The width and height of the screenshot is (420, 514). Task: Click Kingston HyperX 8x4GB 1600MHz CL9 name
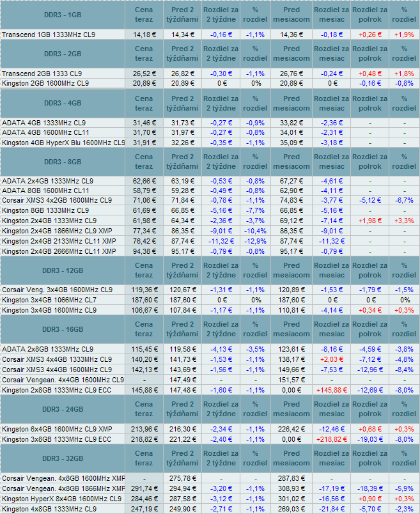61,499
